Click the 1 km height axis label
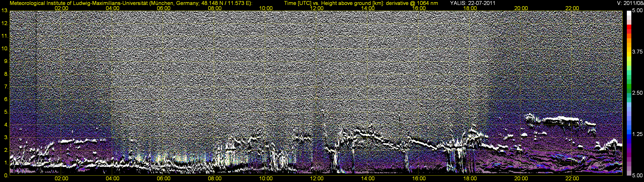Image resolution: width=644 pixels, height=182 pixels. pos(6,163)
